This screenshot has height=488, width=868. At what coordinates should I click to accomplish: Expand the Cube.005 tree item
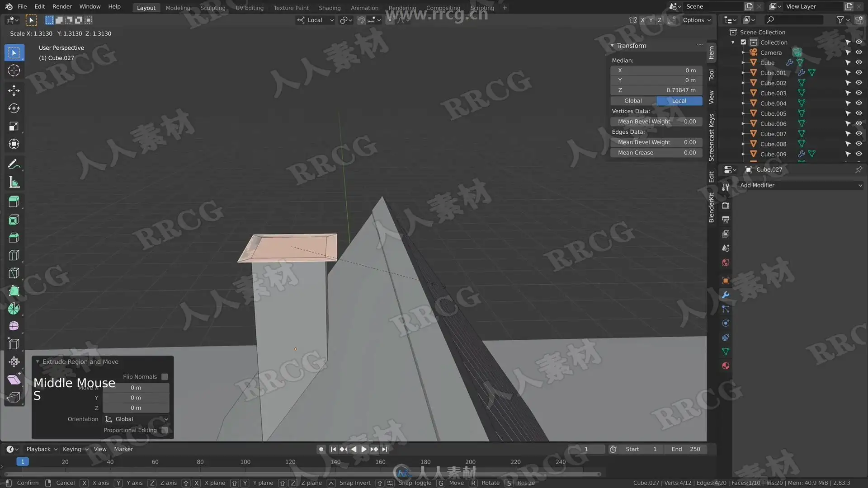point(743,113)
